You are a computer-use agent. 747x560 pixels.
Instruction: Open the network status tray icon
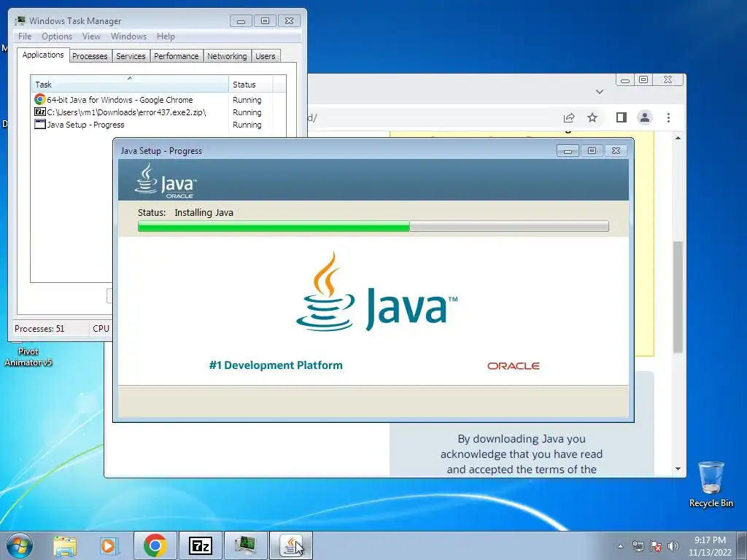coord(638,546)
